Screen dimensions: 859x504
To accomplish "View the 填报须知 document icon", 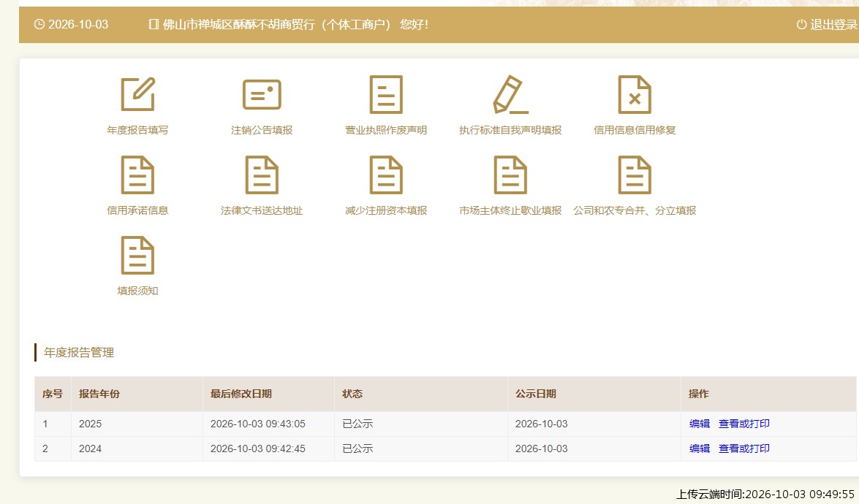I will (x=137, y=256).
